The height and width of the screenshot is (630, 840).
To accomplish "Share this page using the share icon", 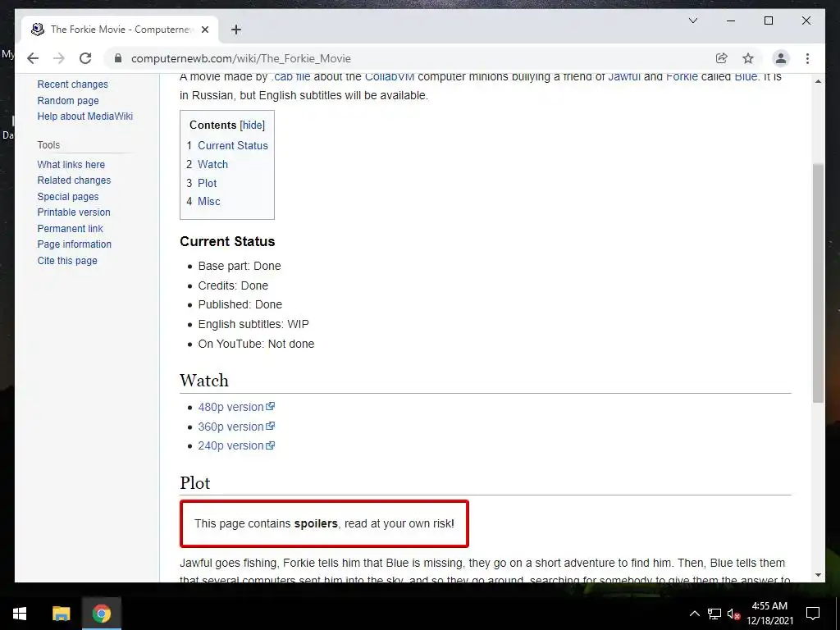I will [x=722, y=58].
